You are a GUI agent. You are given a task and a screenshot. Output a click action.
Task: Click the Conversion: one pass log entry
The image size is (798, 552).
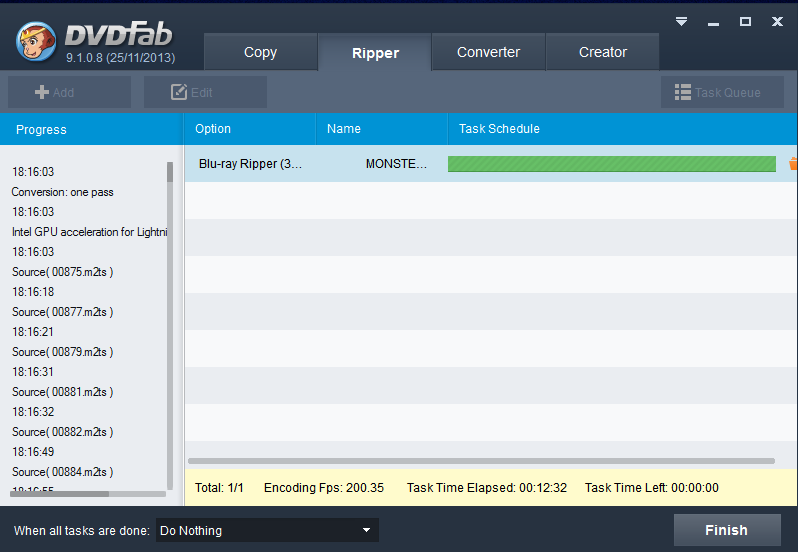[62, 192]
